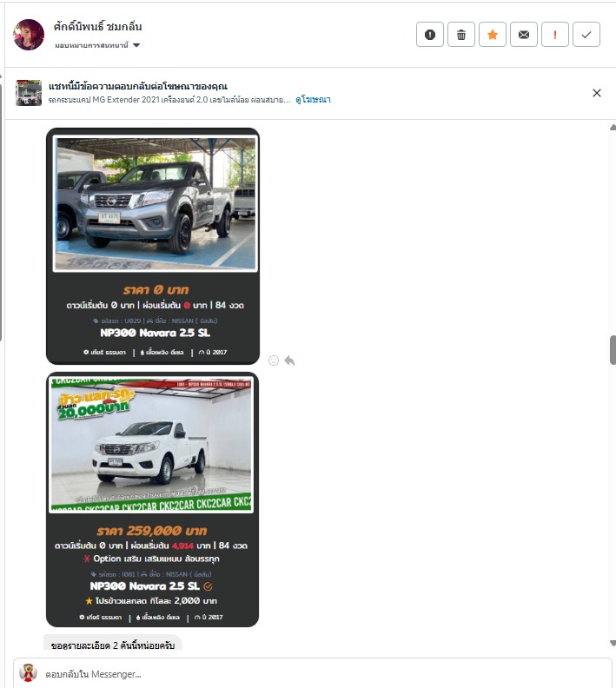This screenshot has height=688, width=616.
Task: Click the 4,914 บาท installment line
Action: 151,546
